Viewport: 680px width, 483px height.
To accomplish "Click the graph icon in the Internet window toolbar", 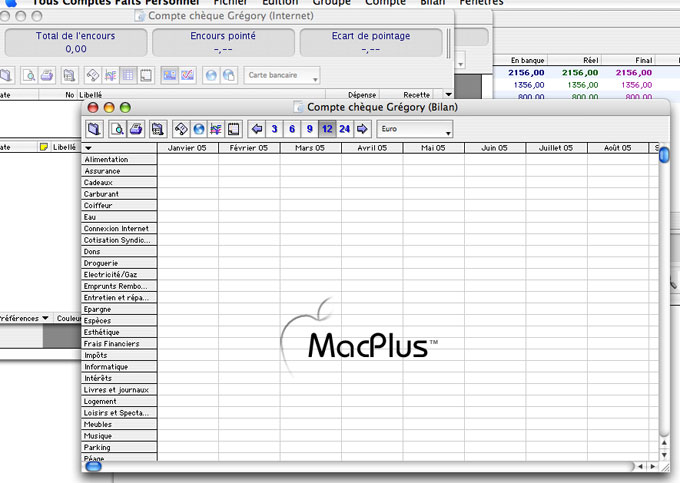I will (110, 75).
